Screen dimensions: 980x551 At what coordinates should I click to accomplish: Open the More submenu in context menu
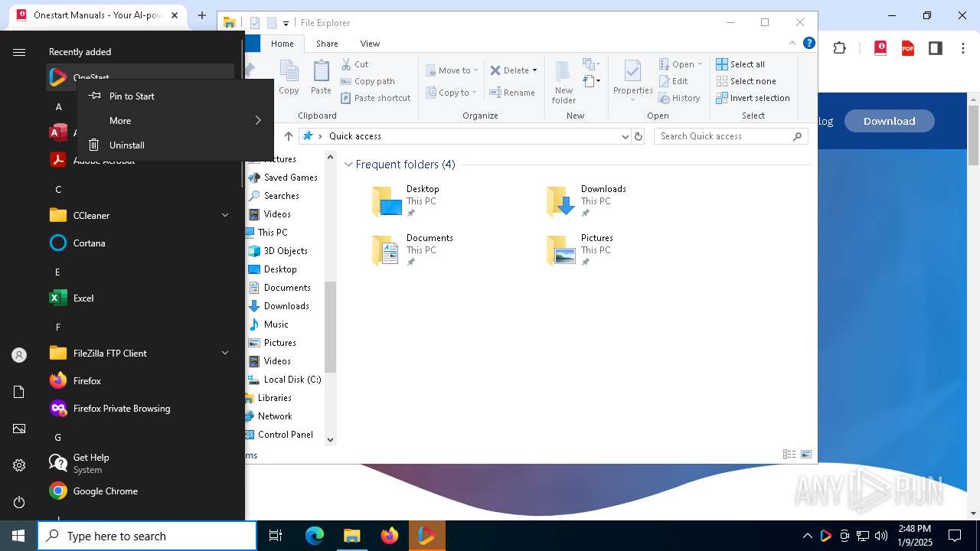175,120
